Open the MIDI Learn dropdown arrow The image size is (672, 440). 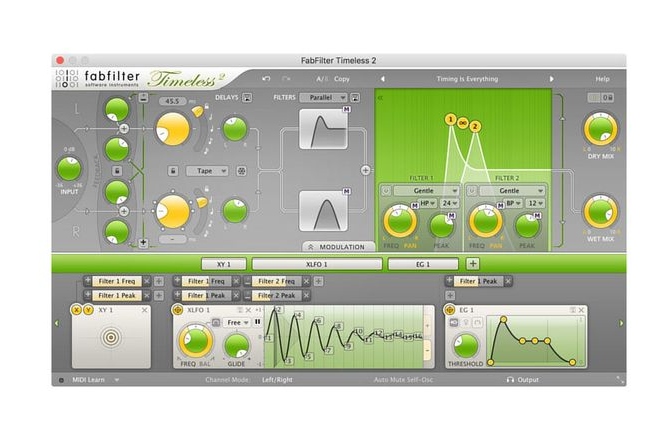pyautogui.click(x=117, y=380)
